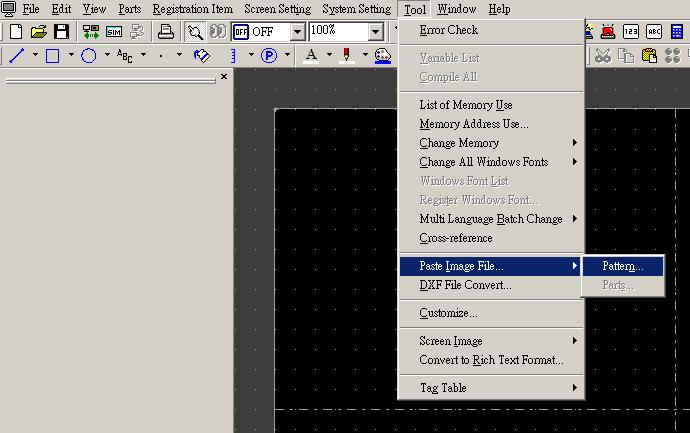Choose Pattern... from the submenu

click(622, 266)
